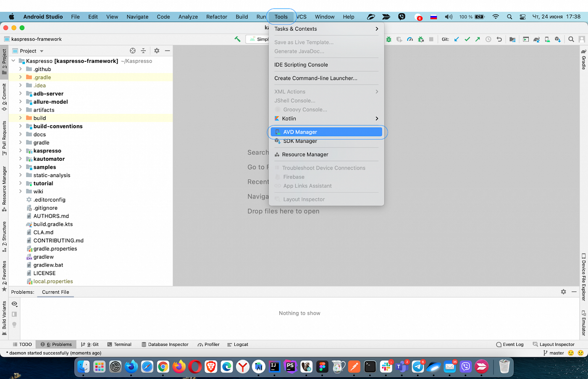Click the Git Commit checkmark icon

(x=467, y=39)
